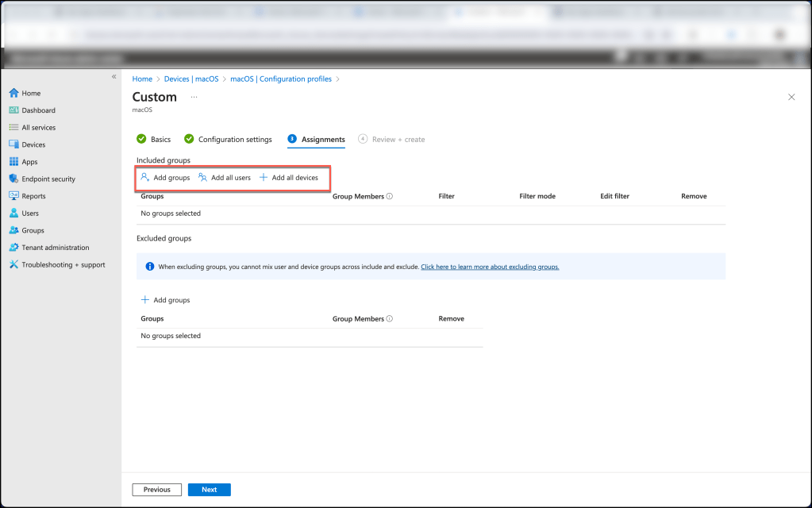Open Reports from the sidebar
Screen dimensions: 812x508
pos(13,196)
